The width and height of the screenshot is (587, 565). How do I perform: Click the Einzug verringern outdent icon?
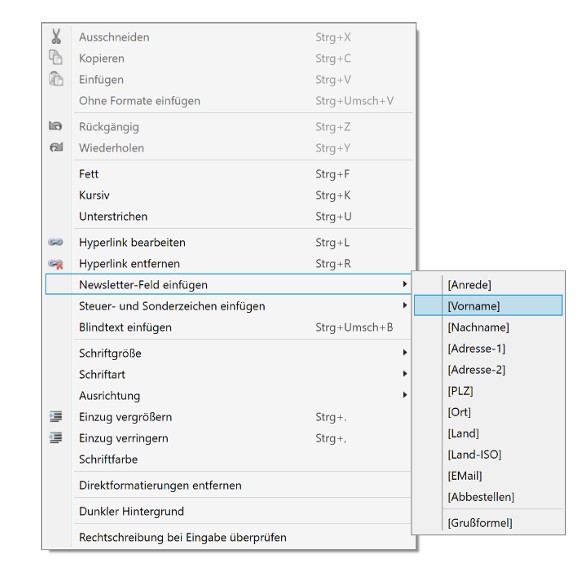click(x=56, y=438)
